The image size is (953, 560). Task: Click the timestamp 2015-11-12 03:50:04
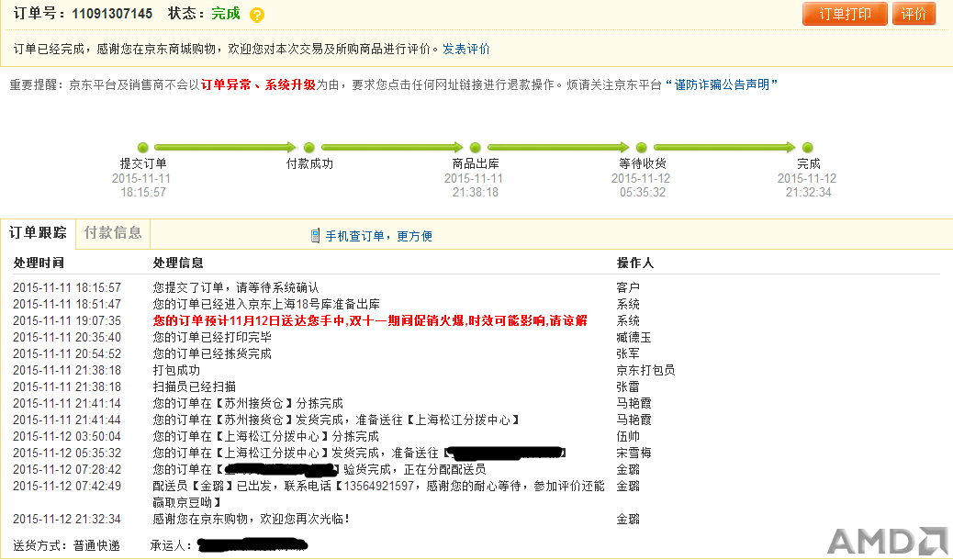tap(67, 437)
